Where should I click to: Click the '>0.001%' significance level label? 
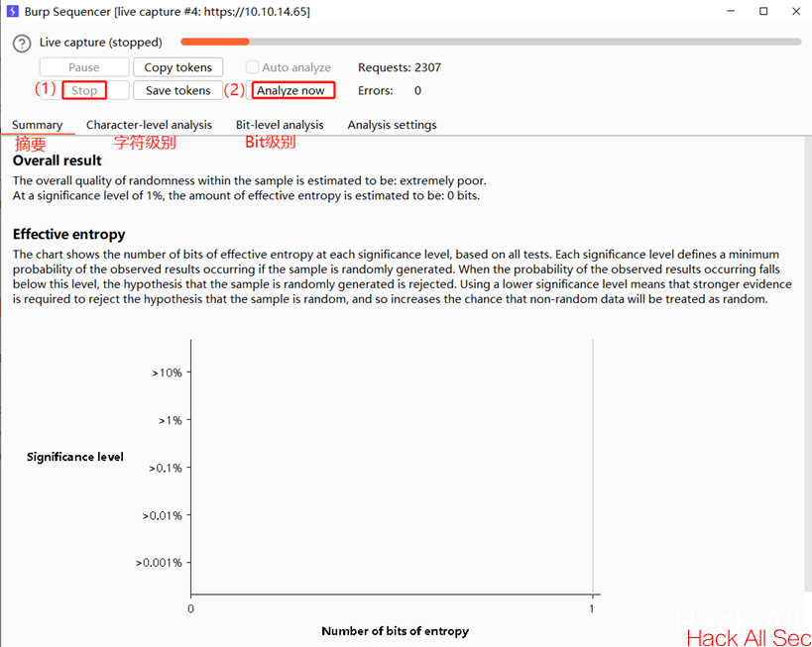[159, 563]
